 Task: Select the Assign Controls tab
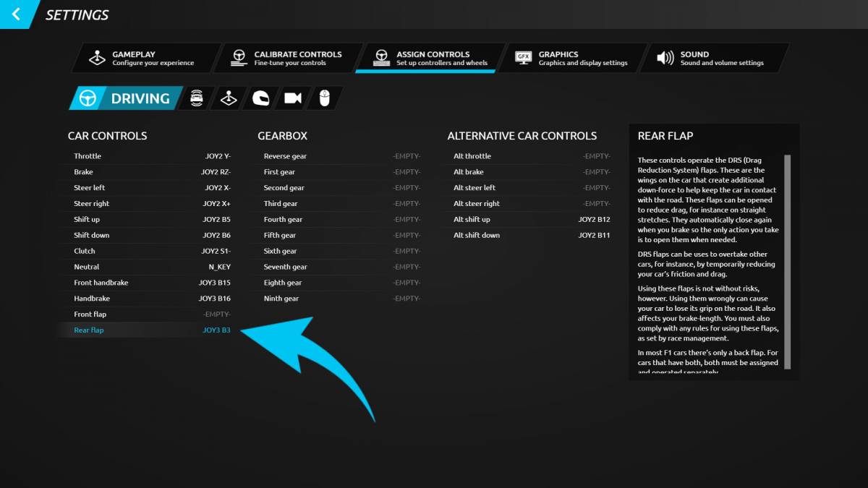point(428,58)
